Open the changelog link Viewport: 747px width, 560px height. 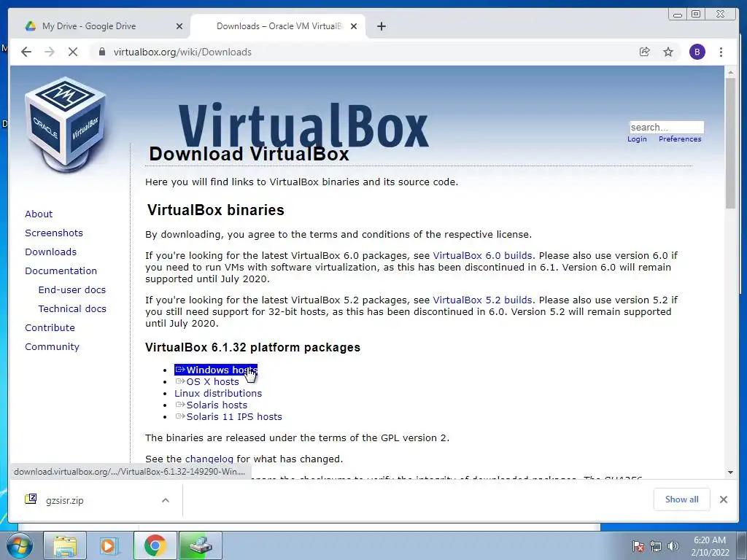coord(209,459)
